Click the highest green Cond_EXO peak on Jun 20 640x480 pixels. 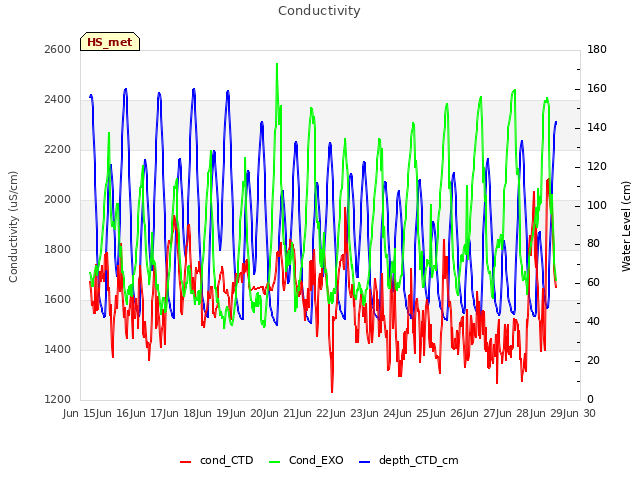click(277, 64)
